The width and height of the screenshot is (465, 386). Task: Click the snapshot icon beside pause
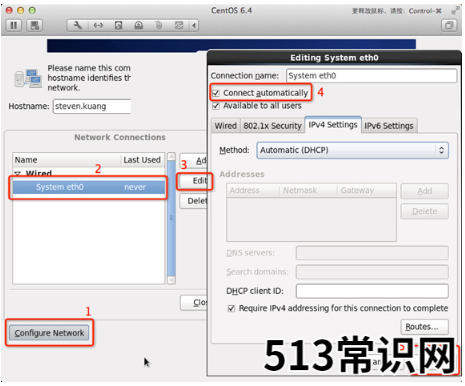(35, 25)
